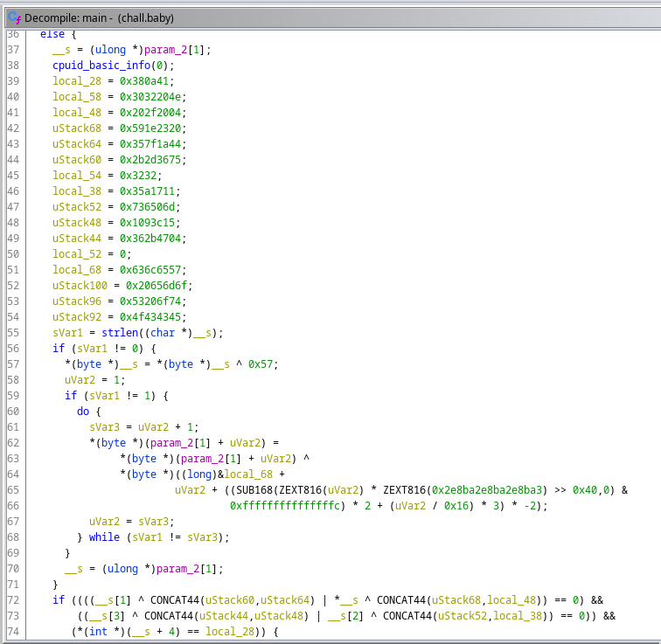Click the mask constant 0xfffffffffffffffc
Image resolution: width=661 pixels, height=644 pixels.
coord(284,506)
